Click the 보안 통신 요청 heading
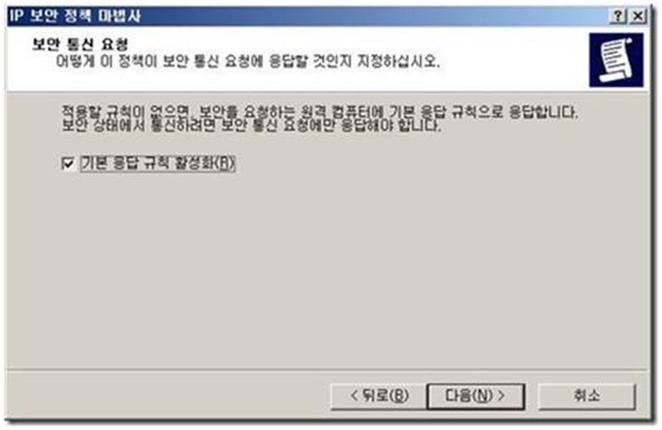The width and height of the screenshot is (662, 430). pyautogui.click(x=80, y=44)
